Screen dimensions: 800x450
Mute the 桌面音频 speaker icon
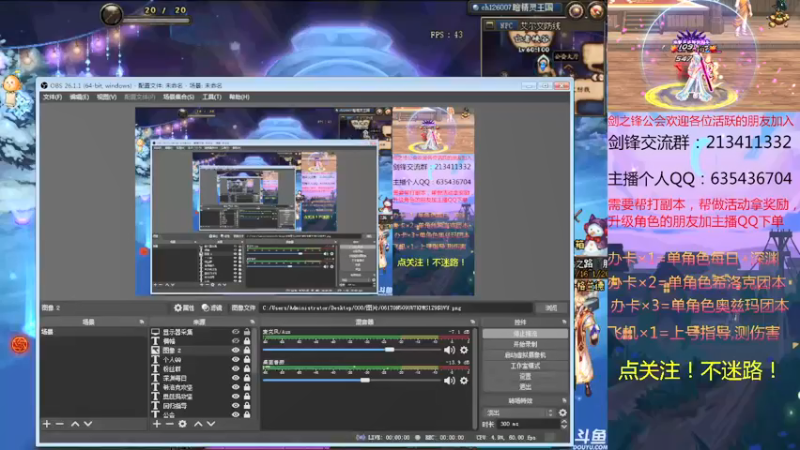pyautogui.click(x=449, y=381)
